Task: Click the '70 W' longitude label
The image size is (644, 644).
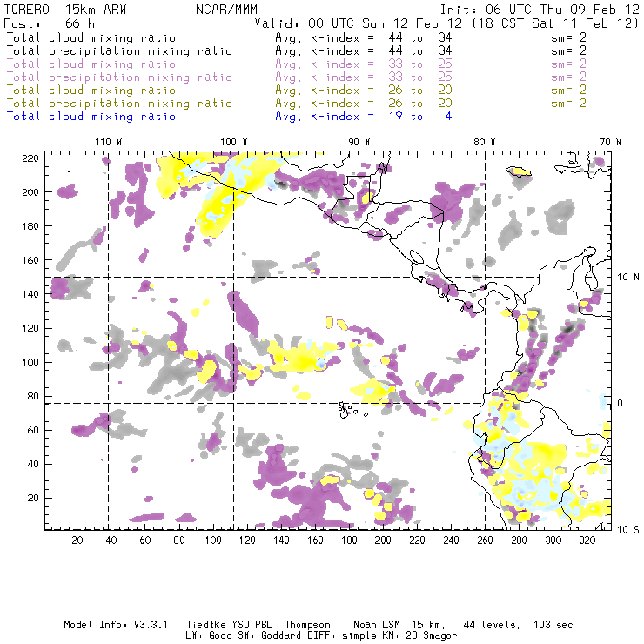Action: click(610, 142)
